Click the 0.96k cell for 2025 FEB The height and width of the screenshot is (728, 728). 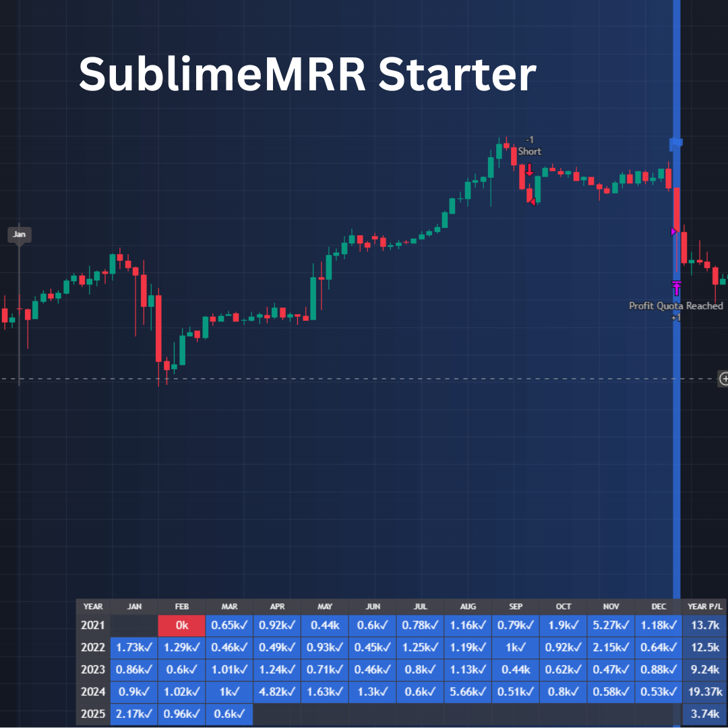(181, 714)
